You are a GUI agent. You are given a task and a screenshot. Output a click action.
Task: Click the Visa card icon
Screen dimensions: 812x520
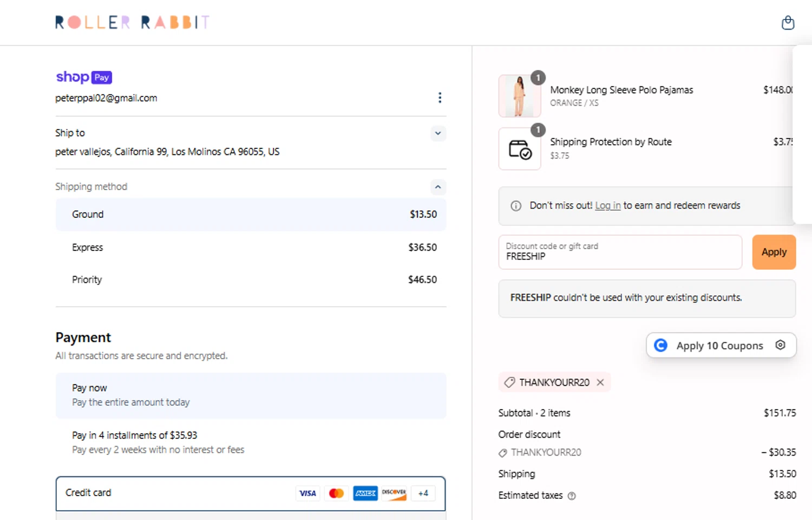307,493
